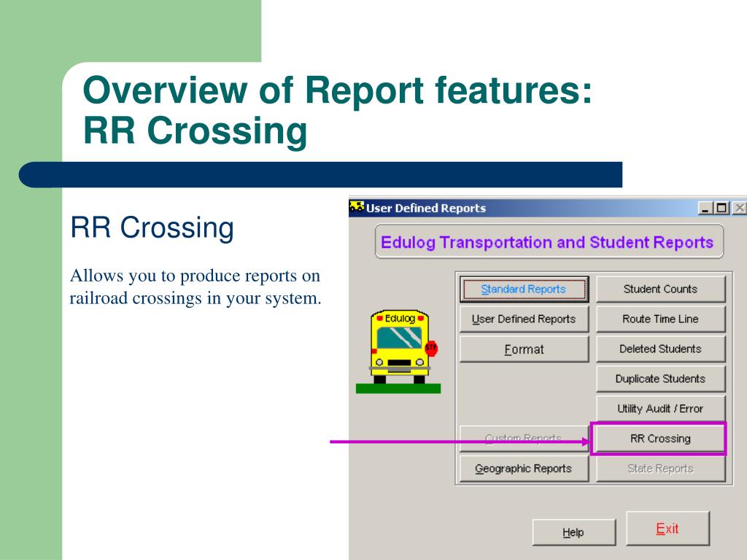Click the Edulog school bus image

tap(399, 351)
